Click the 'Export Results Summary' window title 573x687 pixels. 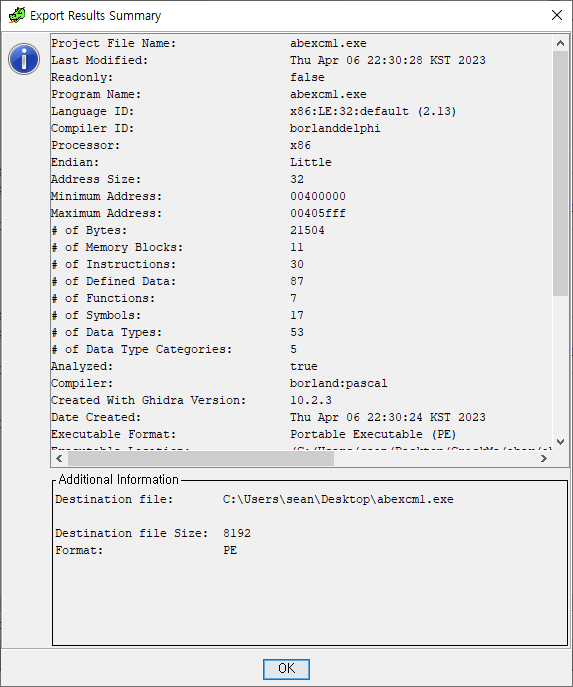(x=96, y=16)
